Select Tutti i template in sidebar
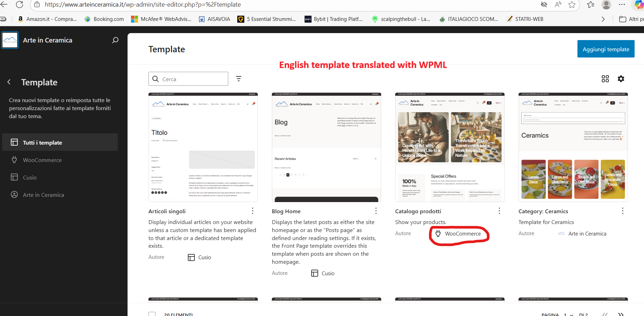This screenshot has width=644, height=316. [60, 142]
